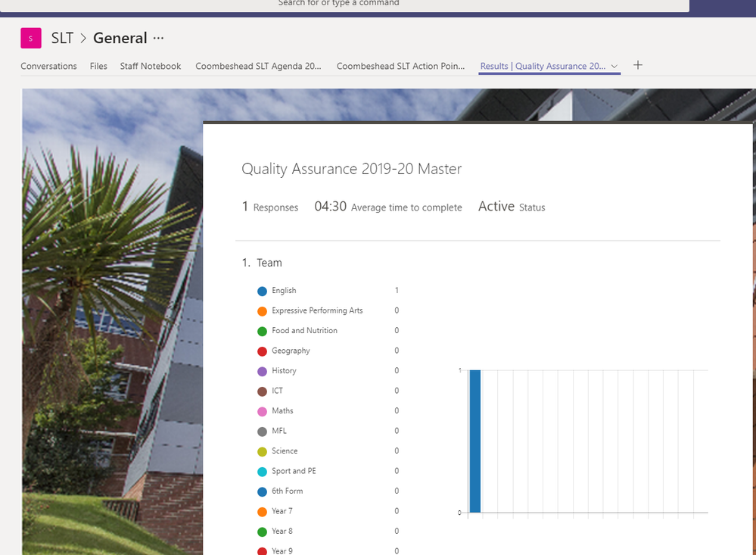Viewport: 756px width, 555px height.
Task: Click the '04:30' average time value
Action: [x=330, y=207]
